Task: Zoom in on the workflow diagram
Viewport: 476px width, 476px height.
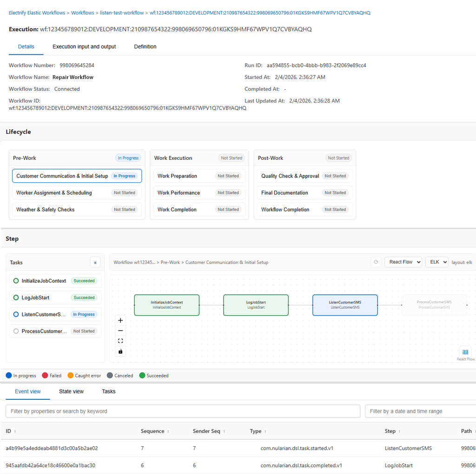Action: click(120, 320)
